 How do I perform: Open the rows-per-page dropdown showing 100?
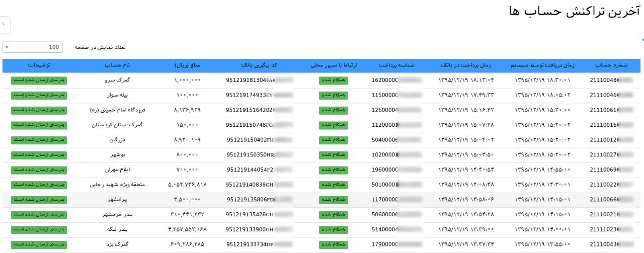coord(32,47)
